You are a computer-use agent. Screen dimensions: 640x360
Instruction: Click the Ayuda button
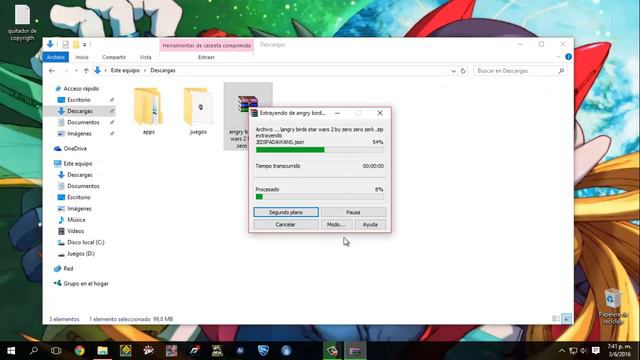(370, 224)
